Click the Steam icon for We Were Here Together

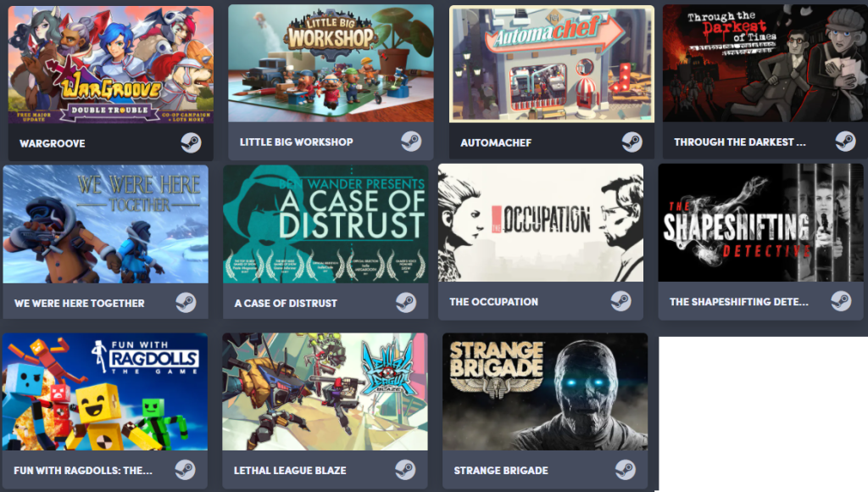(186, 303)
